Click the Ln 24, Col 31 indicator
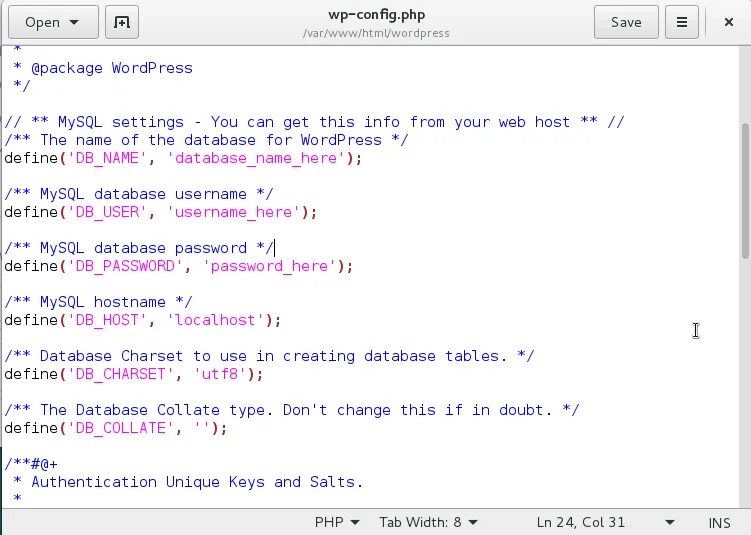Screen dimensions: 751x535 point(580,522)
